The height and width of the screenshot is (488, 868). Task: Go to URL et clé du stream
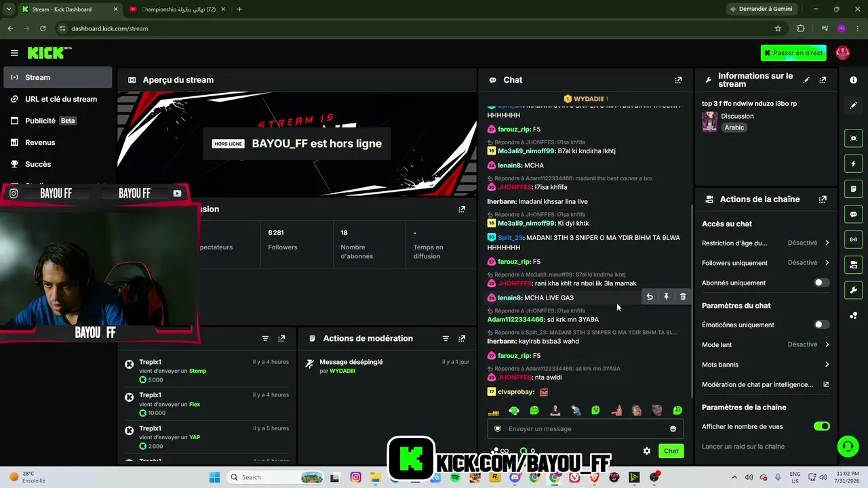58,99
